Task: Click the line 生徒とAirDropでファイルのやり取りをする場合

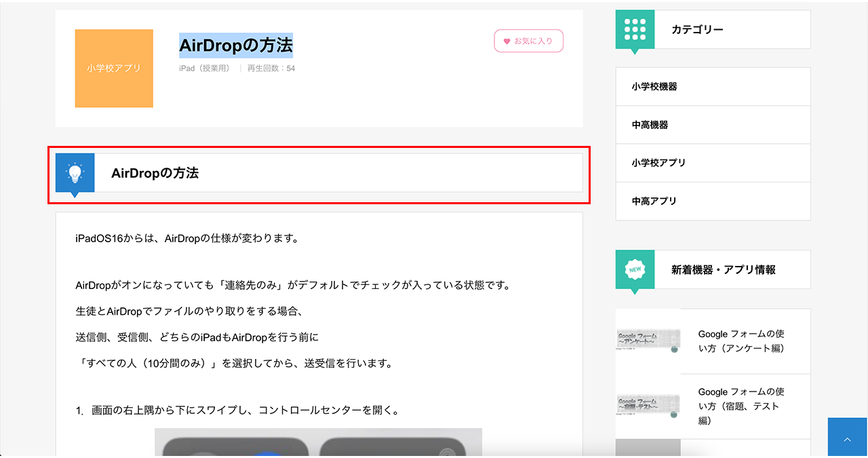Action: click(189, 311)
